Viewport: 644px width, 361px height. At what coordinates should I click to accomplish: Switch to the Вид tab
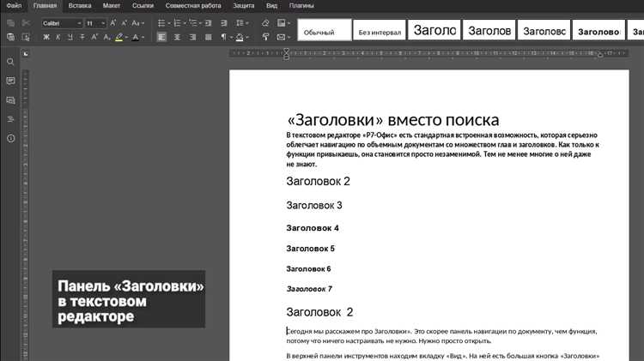point(271,6)
